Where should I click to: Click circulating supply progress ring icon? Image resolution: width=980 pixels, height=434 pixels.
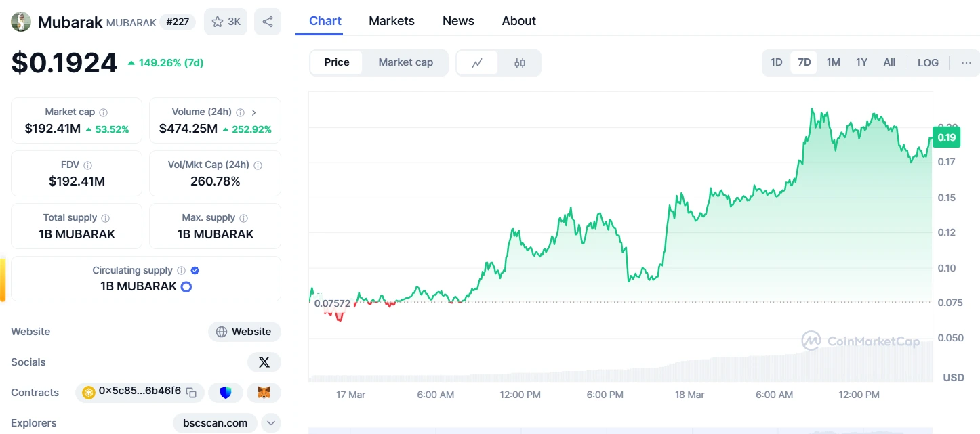pyautogui.click(x=186, y=286)
